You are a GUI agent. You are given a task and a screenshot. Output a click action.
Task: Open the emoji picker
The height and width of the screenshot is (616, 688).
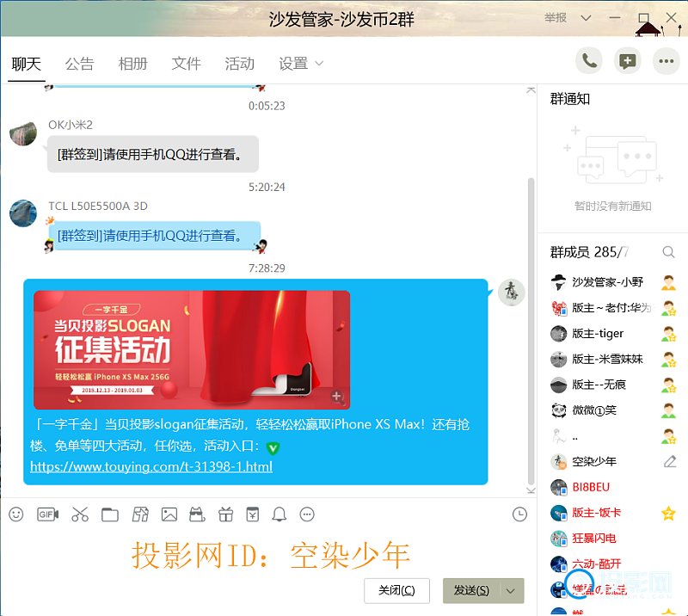pos(16,514)
